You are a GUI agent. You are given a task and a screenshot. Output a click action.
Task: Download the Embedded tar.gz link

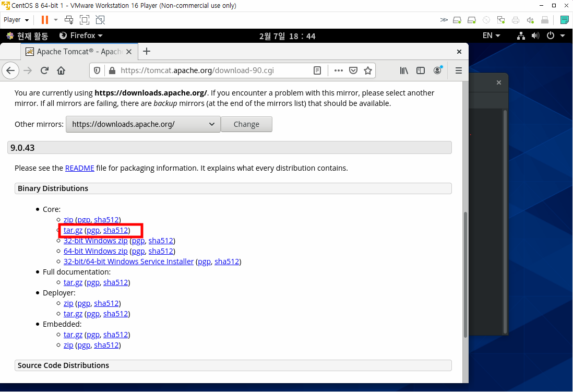[73, 335]
